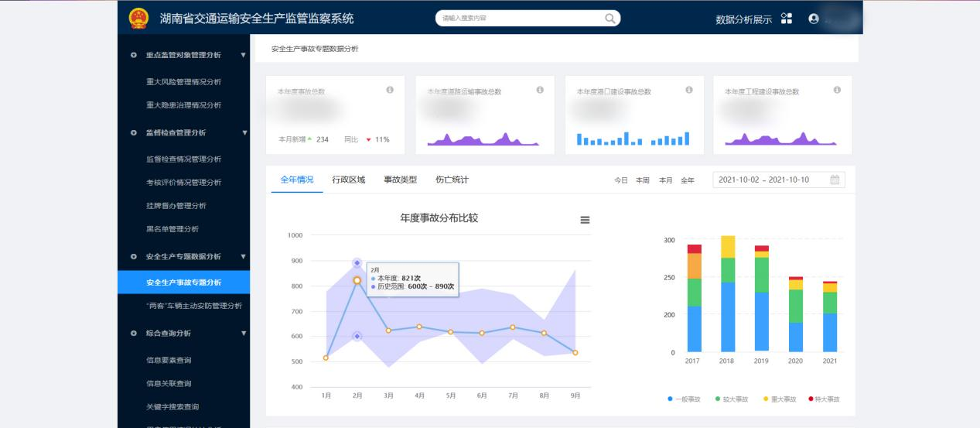Click the user avatar icon

coord(813,19)
